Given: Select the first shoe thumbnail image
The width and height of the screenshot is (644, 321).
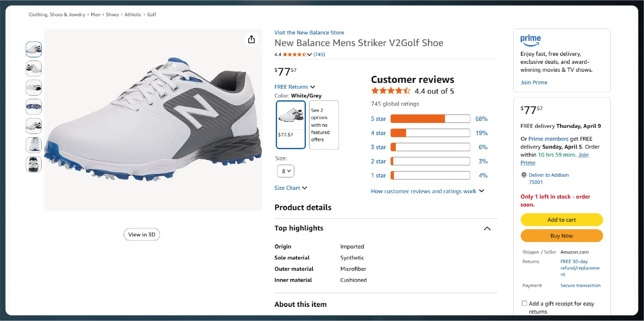Looking at the screenshot, I should tap(34, 49).
